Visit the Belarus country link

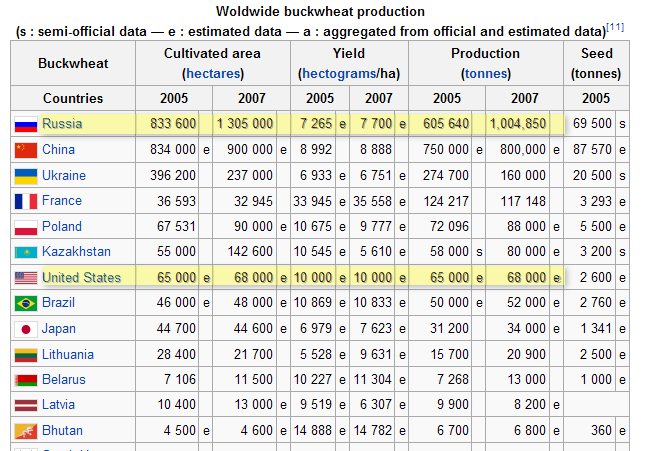pos(64,380)
